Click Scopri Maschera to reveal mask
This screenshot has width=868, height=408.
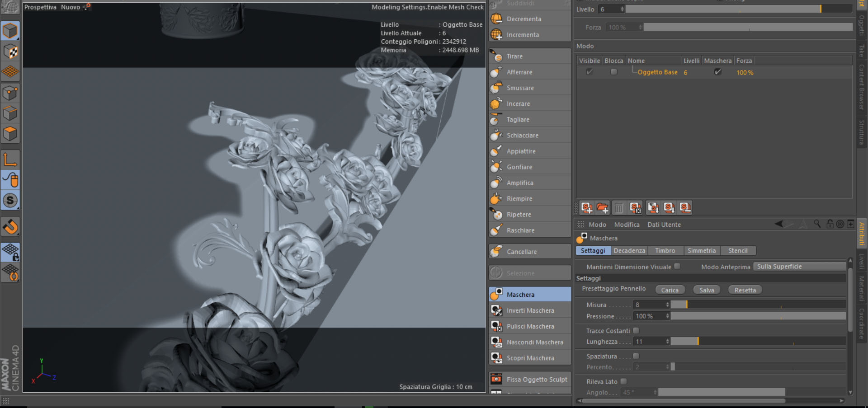530,358
